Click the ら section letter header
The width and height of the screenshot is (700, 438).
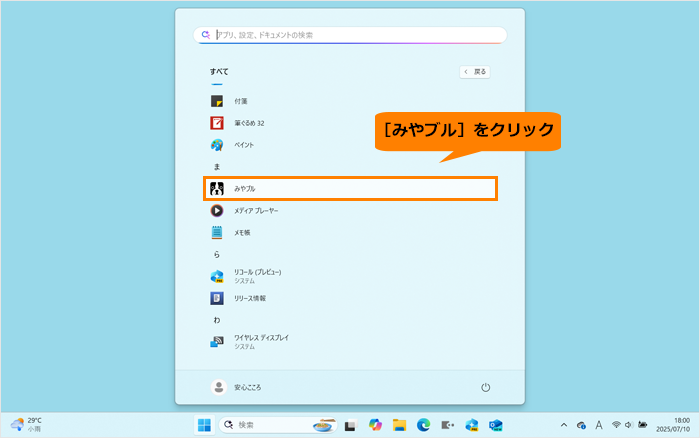[217, 254]
